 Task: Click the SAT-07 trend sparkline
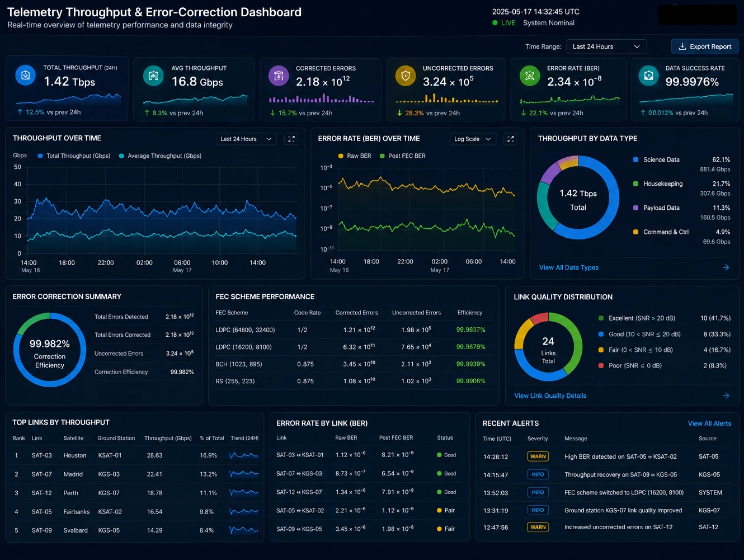point(244,474)
